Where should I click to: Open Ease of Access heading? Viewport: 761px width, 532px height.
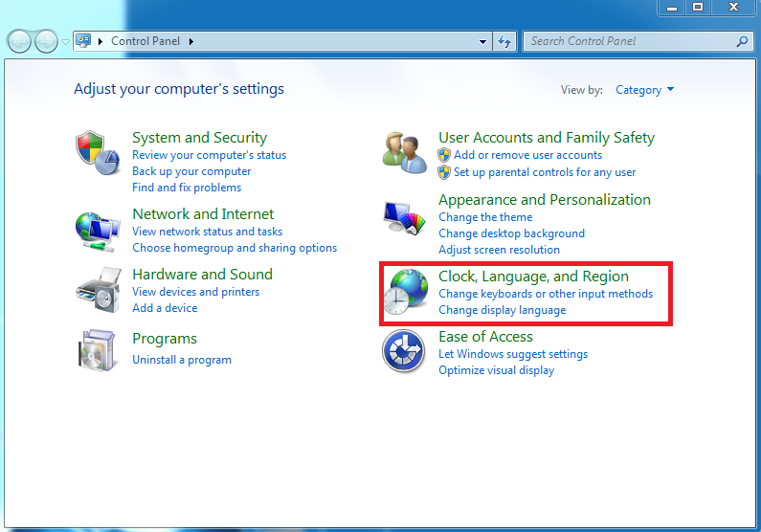(485, 337)
